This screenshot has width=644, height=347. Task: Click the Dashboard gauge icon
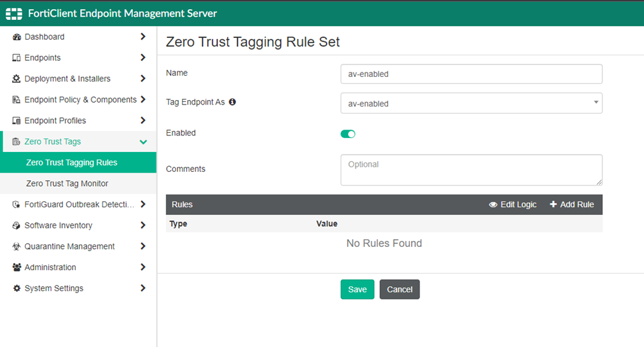tap(17, 37)
